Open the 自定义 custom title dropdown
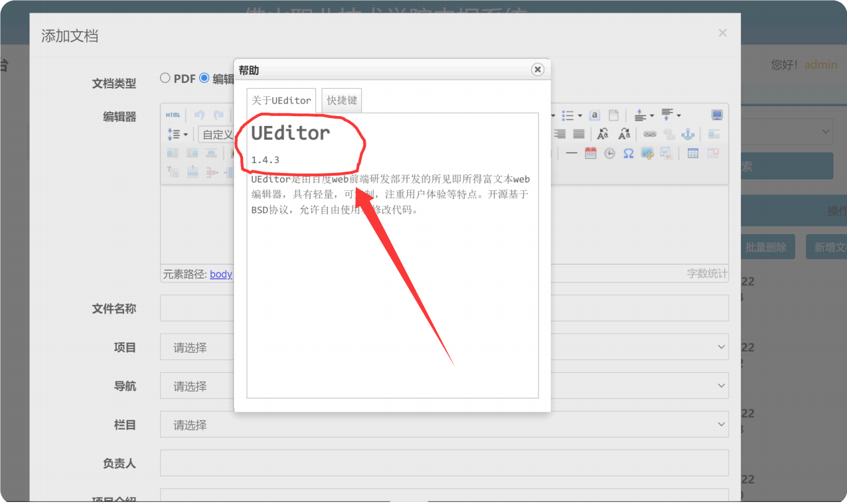The height and width of the screenshot is (504, 847). coord(216,135)
